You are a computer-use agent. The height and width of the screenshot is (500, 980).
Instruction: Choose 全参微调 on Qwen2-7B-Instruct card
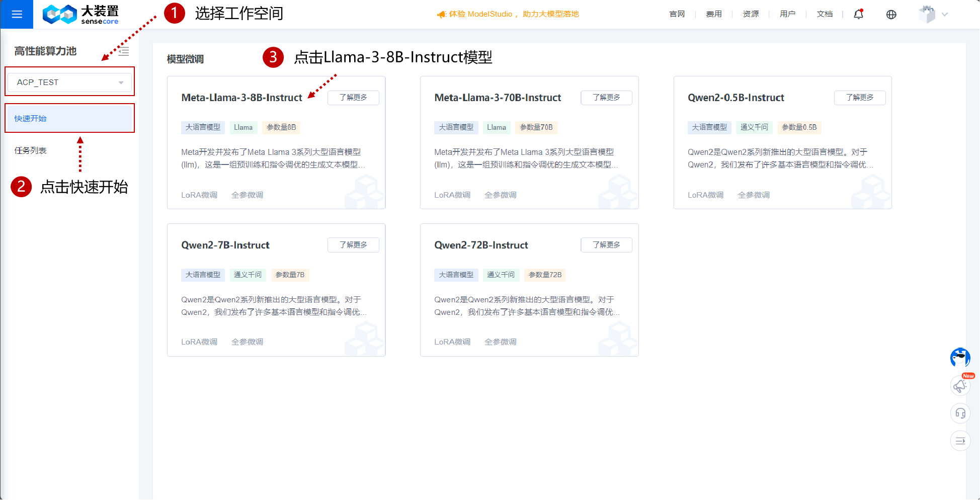coord(247,342)
